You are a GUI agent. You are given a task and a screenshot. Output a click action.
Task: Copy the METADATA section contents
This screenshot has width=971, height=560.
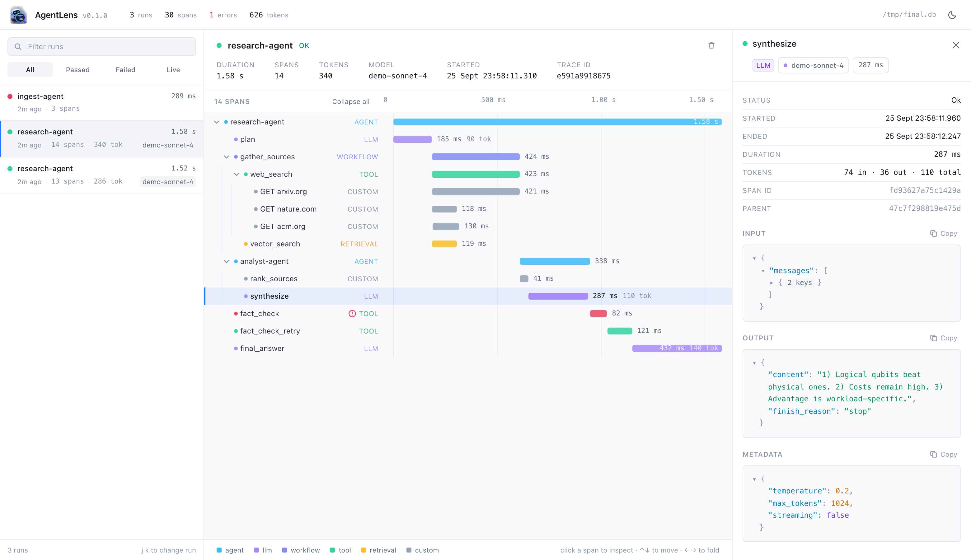[943, 454]
